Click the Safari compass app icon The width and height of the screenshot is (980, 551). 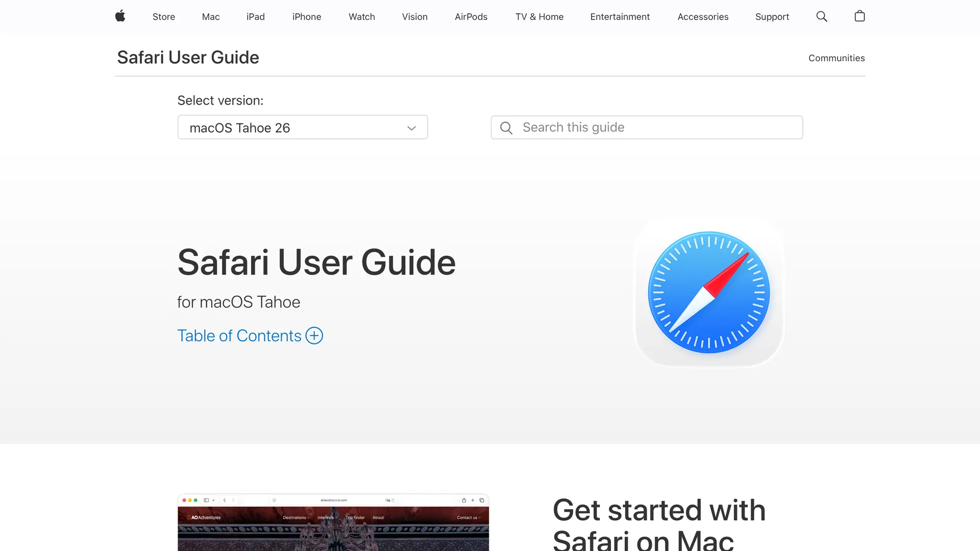709,293
